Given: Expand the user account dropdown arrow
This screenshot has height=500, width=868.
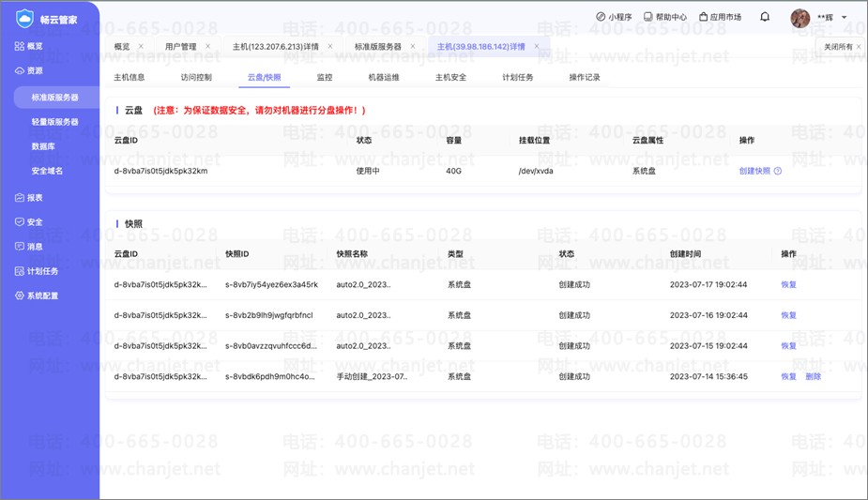Looking at the screenshot, I should [844, 18].
